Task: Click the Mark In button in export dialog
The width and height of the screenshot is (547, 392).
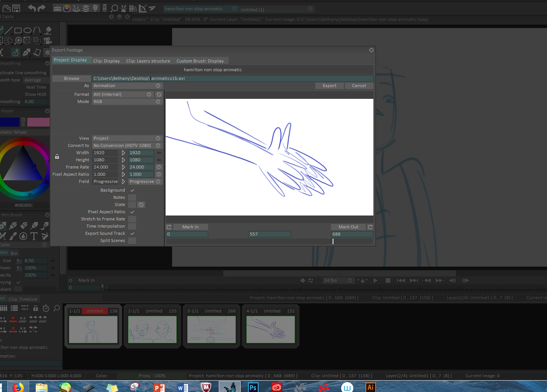Action: pos(190,227)
